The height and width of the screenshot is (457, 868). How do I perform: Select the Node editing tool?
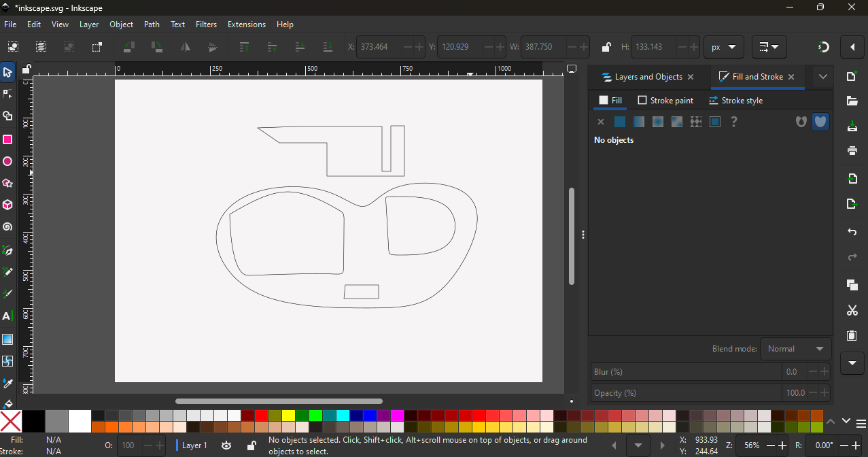click(7, 94)
